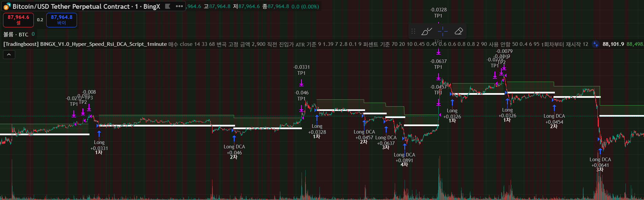Click the blue 87,964.8 바이 buy button
This screenshot has height=200, width=644.
[x=61, y=20]
